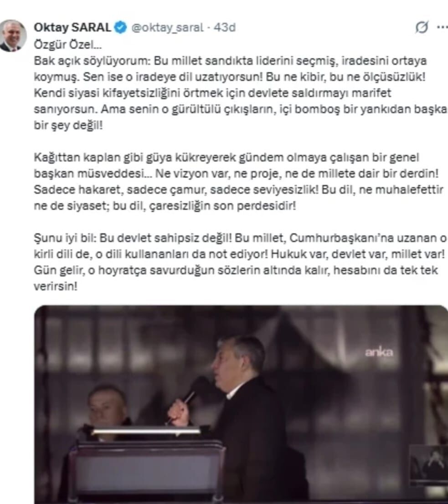Open the three-dot more options menu
Image resolution: width=448 pixels, height=504 pixels.
coord(443,27)
